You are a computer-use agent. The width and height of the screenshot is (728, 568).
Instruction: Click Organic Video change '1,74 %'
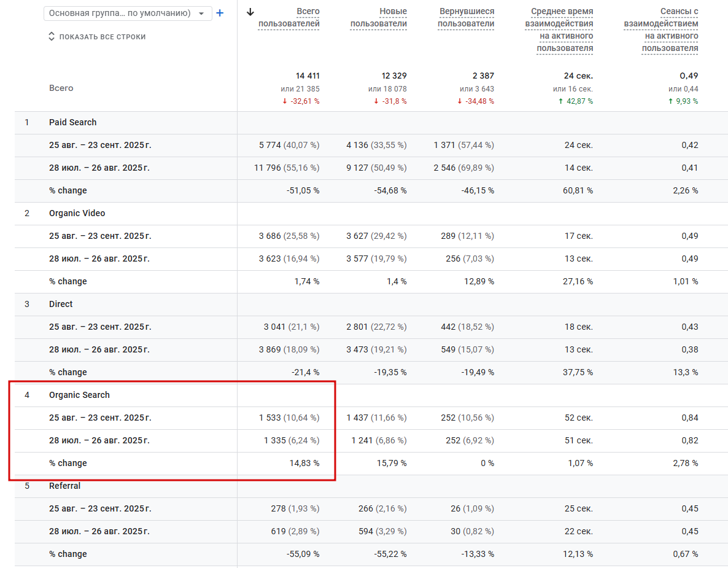pos(307,281)
